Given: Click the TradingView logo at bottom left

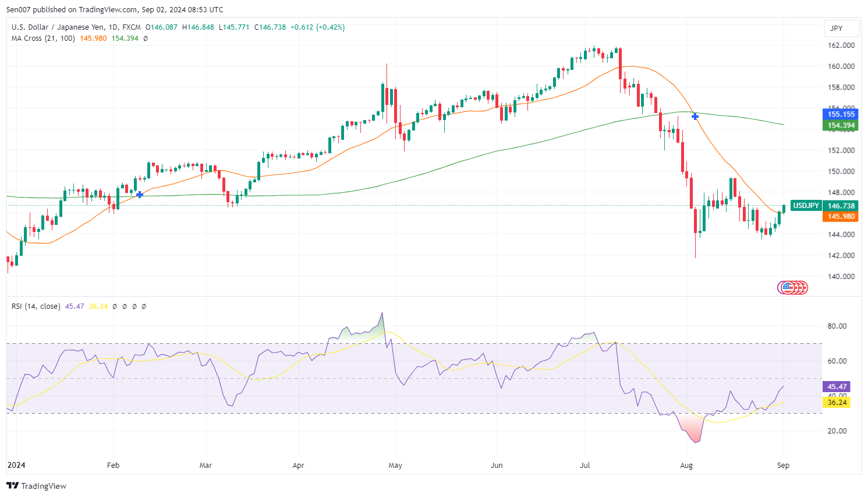Looking at the screenshot, I should 36,486.
